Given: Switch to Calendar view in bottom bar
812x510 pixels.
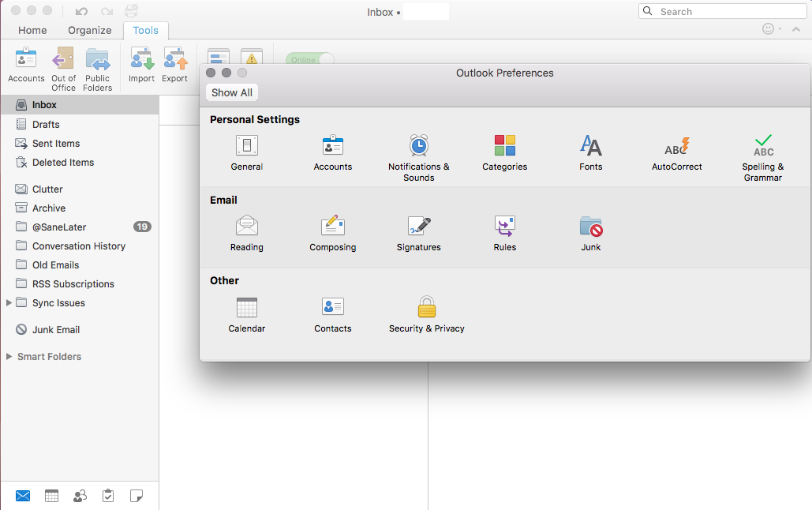Looking at the screenshot, I should 51,496.
